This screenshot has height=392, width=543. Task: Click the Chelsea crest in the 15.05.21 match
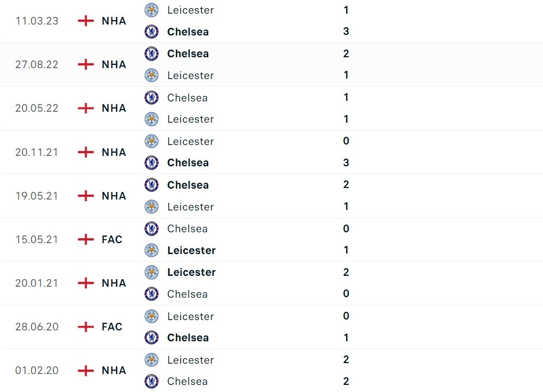[x=152, y=228]
